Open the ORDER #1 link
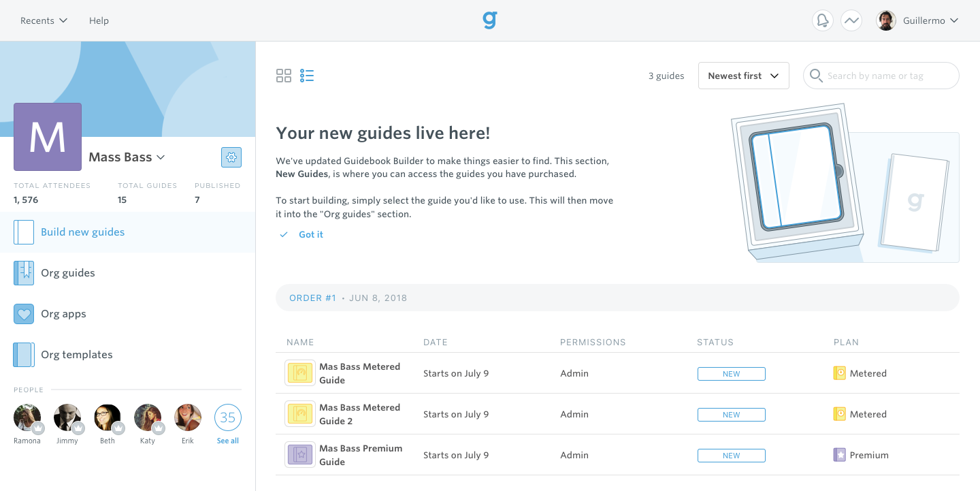This screenshot has width=980, height=491. coord(312,298)
